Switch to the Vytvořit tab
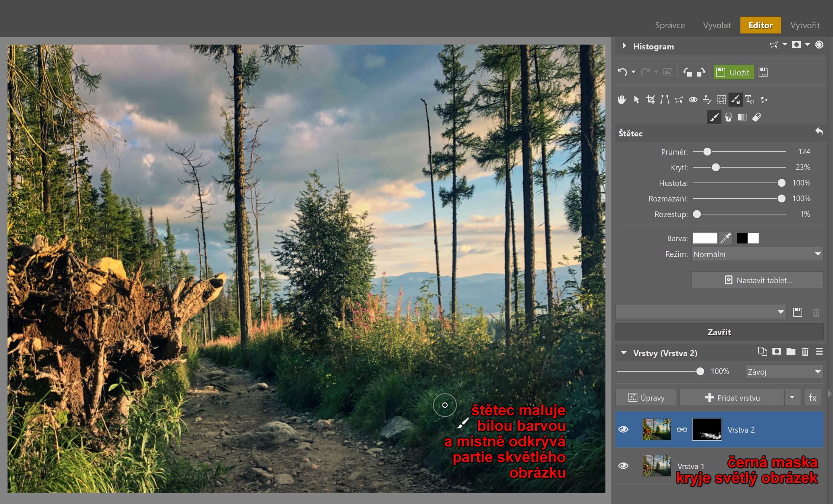 [x=805, y=25]
